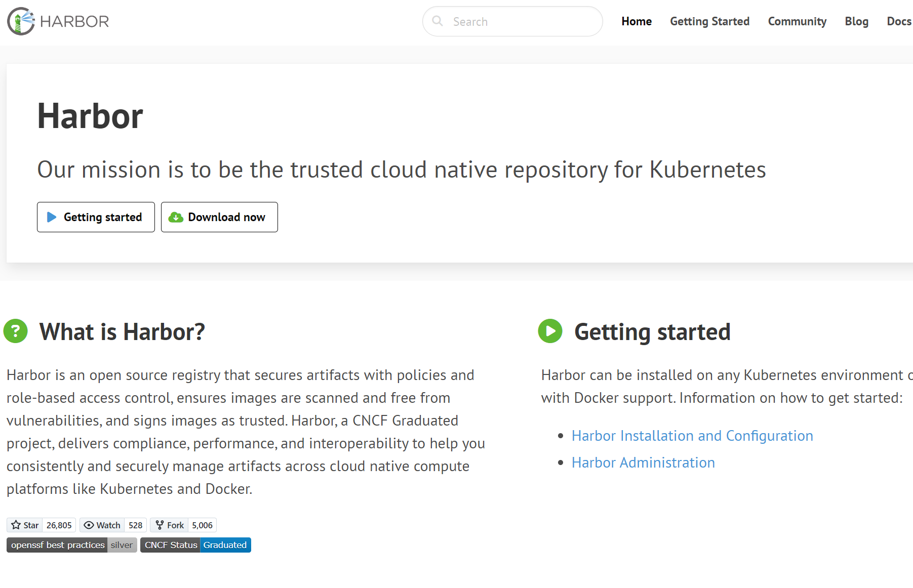Click the GitHub Fork button
Viewport: 913px width, 588px height.
169,525
